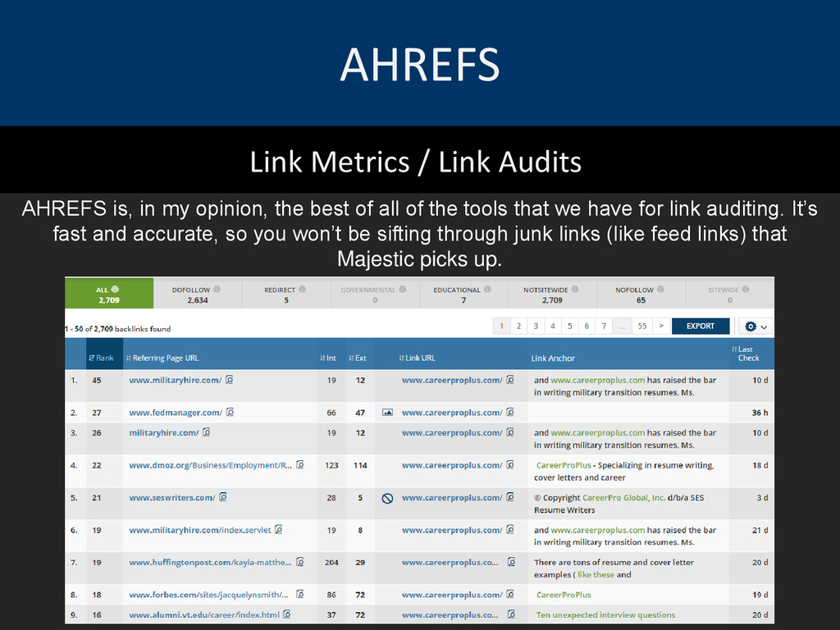Click preview icon beside militaryhire.com/index.servlet
The width and height of the screenshot is (840, 630).
(279, 530)
